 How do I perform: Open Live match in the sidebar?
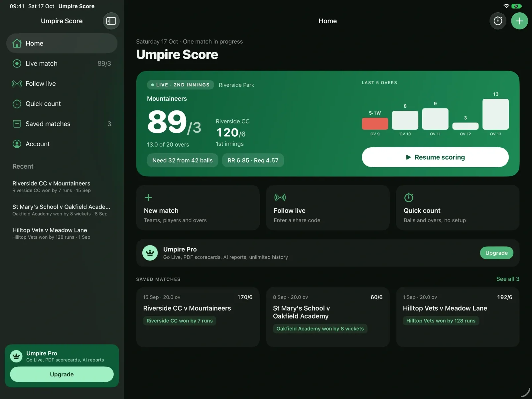62,64
